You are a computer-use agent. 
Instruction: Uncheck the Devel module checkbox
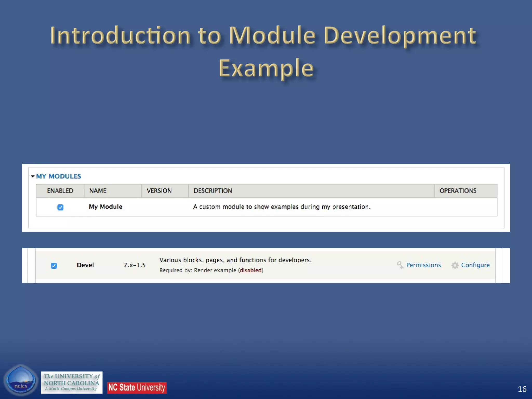[54, 265]
